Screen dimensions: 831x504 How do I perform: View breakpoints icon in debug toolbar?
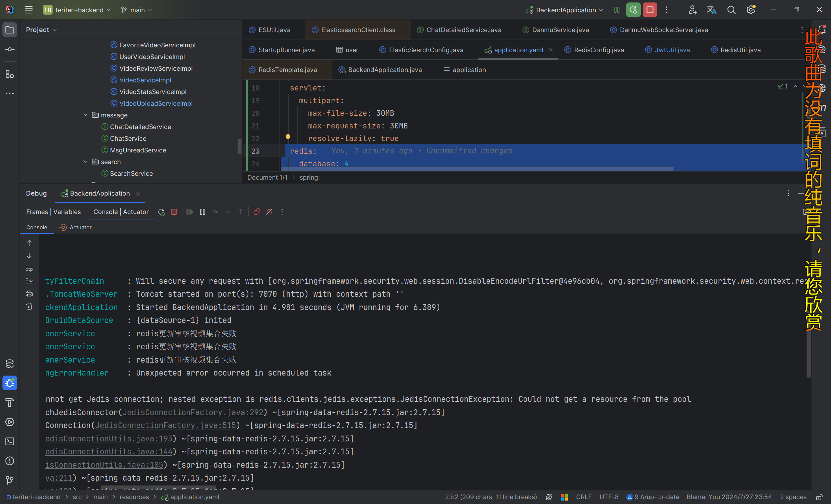point(257,212)
